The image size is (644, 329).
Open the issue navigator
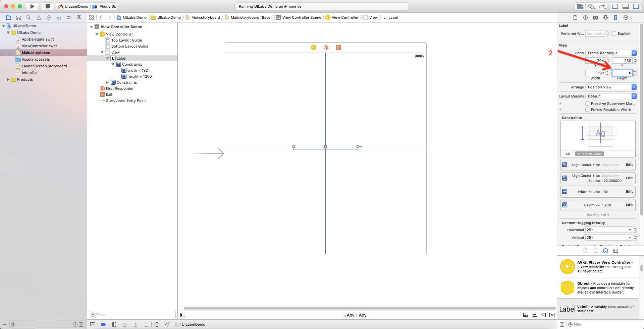click(39, 17)
